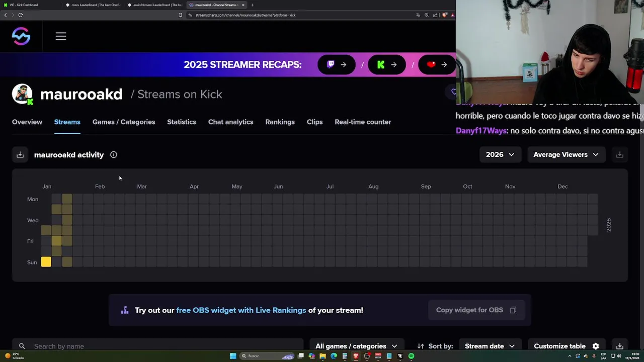Click the browser address bar URL
This screenshot has height=362, width=644.
(x=246, y=15)
